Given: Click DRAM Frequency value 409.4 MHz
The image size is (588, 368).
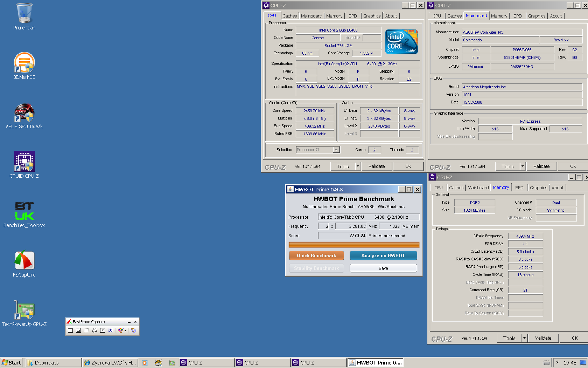Looking at the screenshot, I should (x=525, y=236).
